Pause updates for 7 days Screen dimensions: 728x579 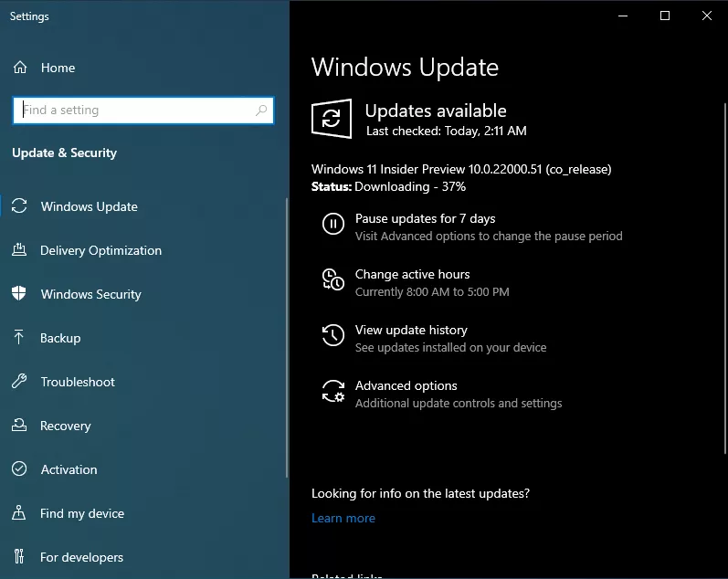[x=426, y=218]
